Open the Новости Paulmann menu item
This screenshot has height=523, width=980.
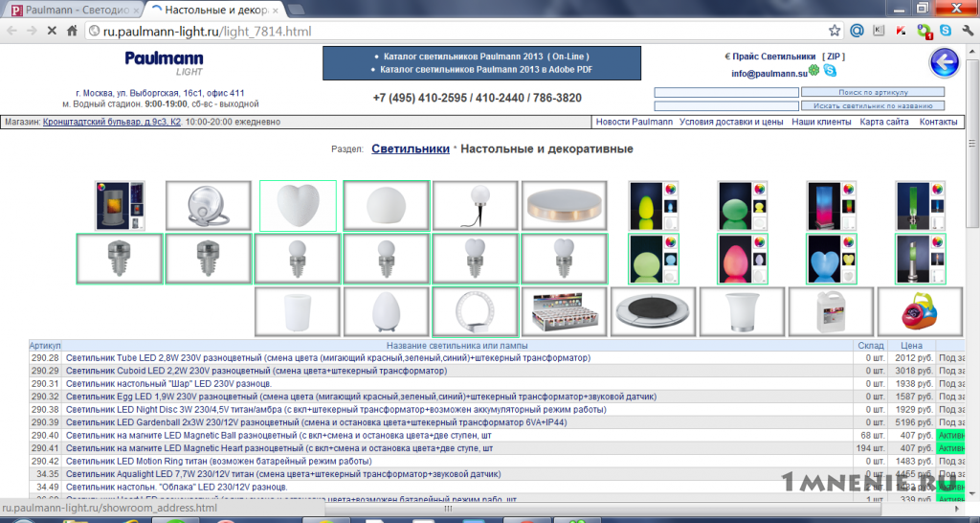pyautogui.click(x=635, y=122)
